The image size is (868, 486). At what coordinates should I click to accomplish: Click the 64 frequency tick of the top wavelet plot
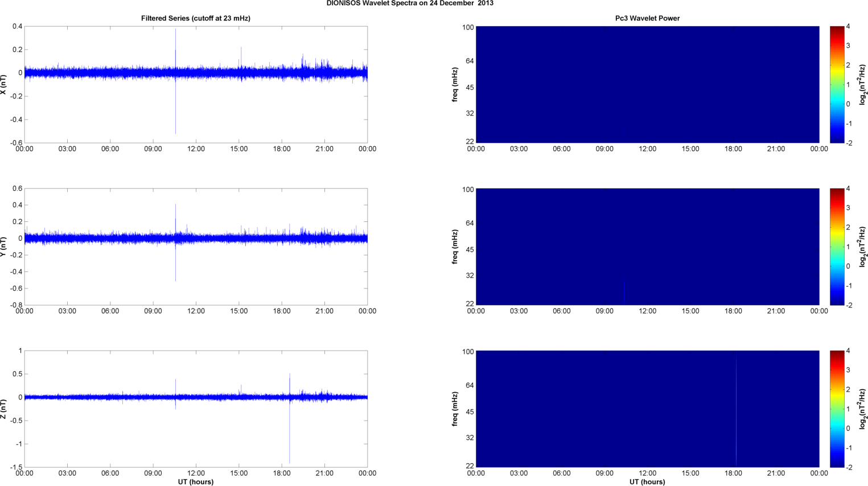pyautogui.click(x=470, y=61)
